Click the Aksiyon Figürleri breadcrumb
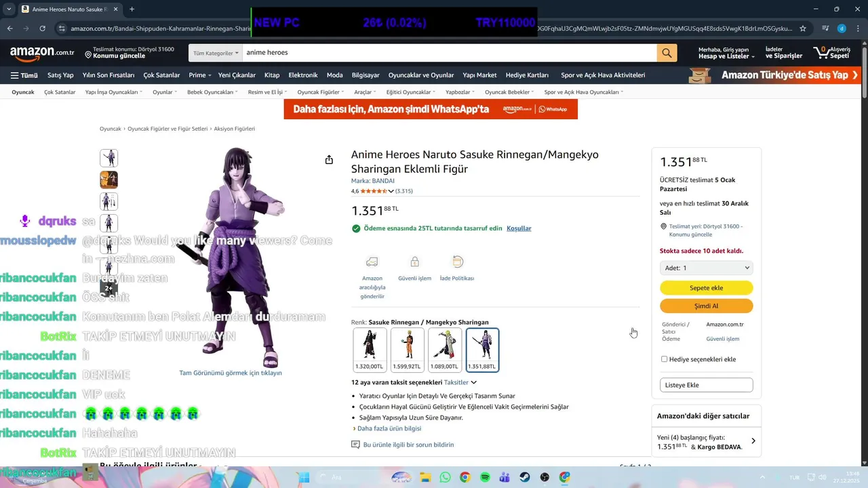Image resolution: width=868 pixels, height=488 pixels. click(x=235, y=129)
